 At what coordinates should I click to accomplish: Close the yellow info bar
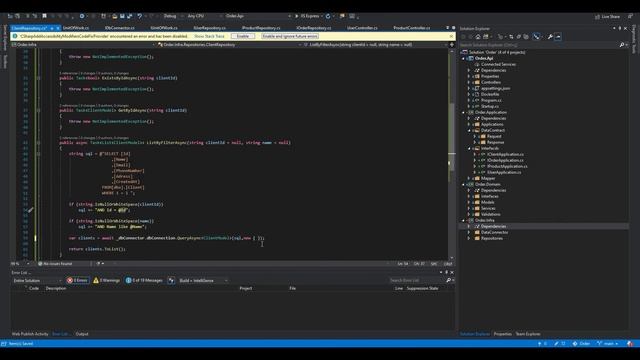click(x=451, y=36)
